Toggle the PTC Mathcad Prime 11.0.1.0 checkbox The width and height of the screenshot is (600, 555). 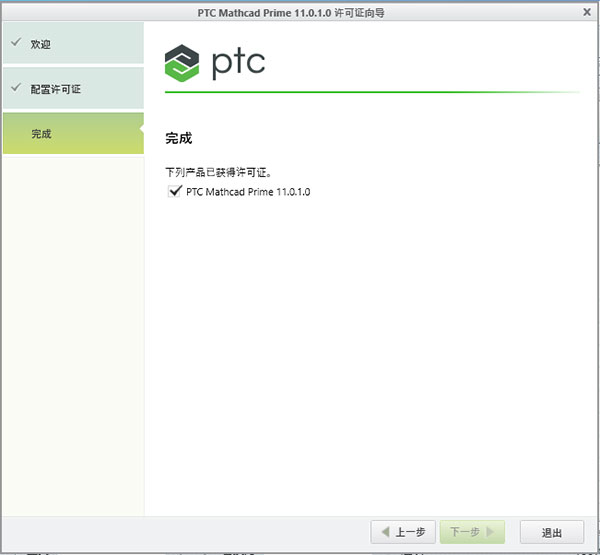coord(174,191)
